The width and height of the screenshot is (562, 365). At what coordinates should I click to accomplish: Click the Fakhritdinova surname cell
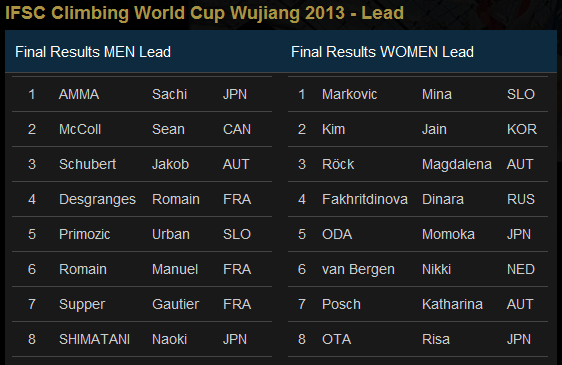[x=365, y=199]
